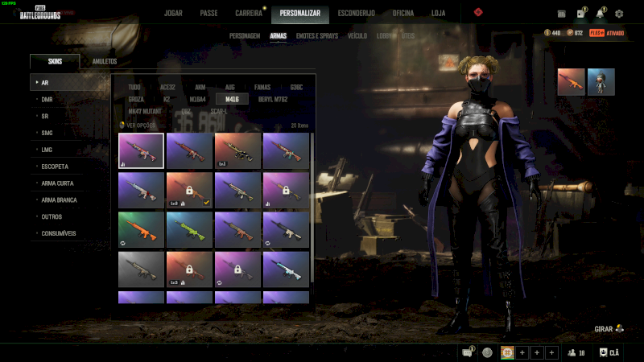This screenshot has height=362, width=644.
Task: Click the CLÃ clan icon
Action: click(x=609, y=352)
